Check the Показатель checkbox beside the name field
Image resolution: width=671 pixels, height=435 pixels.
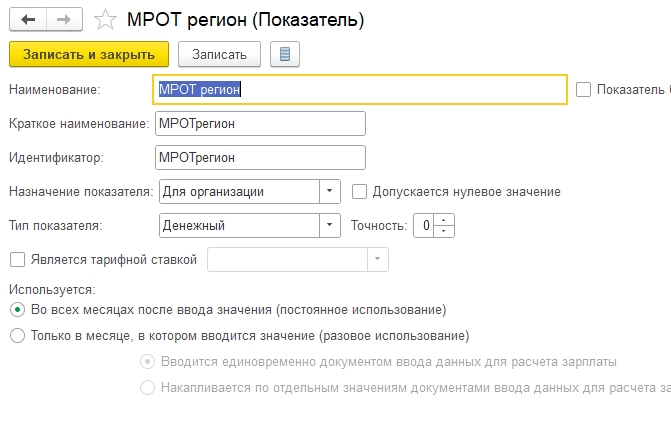coord(584,89)
